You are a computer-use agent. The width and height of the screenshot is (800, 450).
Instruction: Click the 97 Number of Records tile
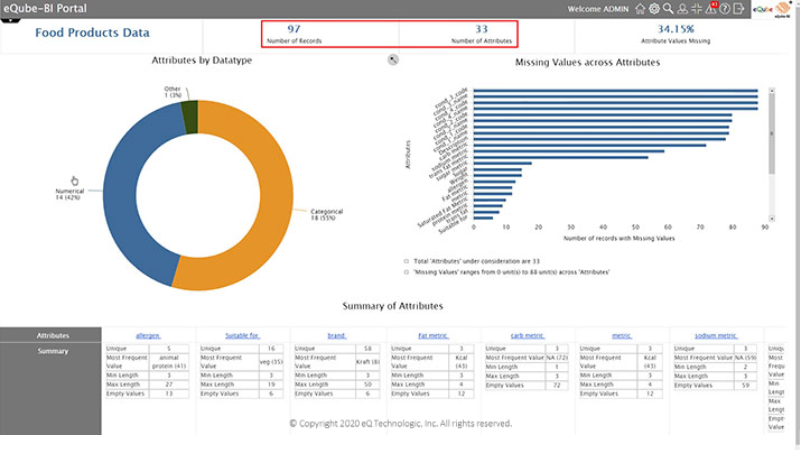click(x=294, y=34)
